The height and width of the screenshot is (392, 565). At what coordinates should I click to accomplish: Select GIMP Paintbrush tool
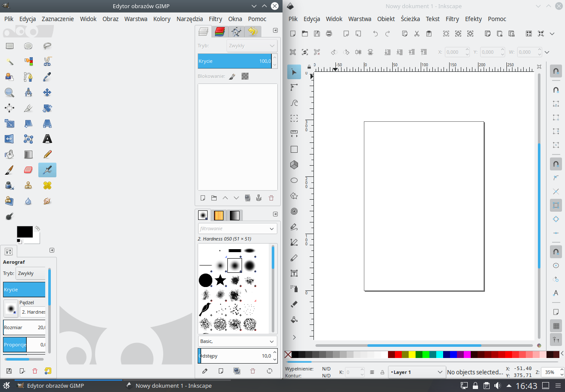click(x=9, y=170)
